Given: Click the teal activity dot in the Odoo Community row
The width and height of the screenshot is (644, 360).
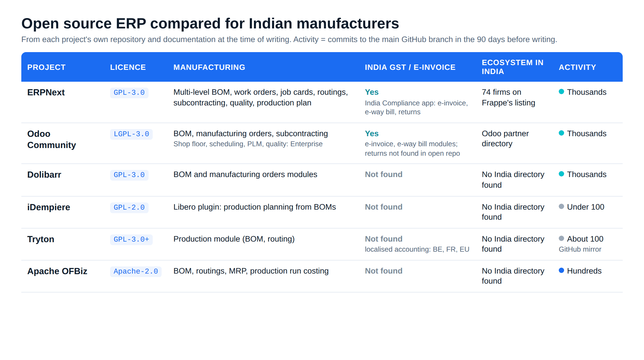Looking at the screenshot, I should pos(561,133).
